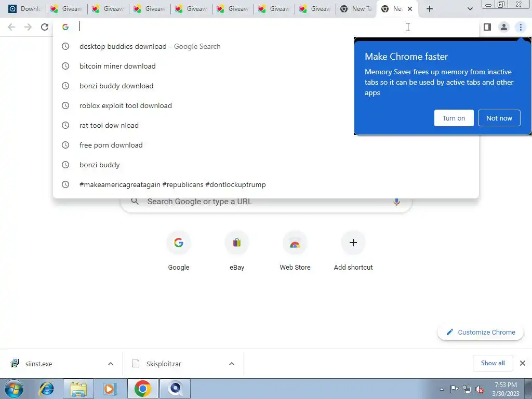
Task: Open the Chrome side panel icon
Action: click(x=487, y=27)
